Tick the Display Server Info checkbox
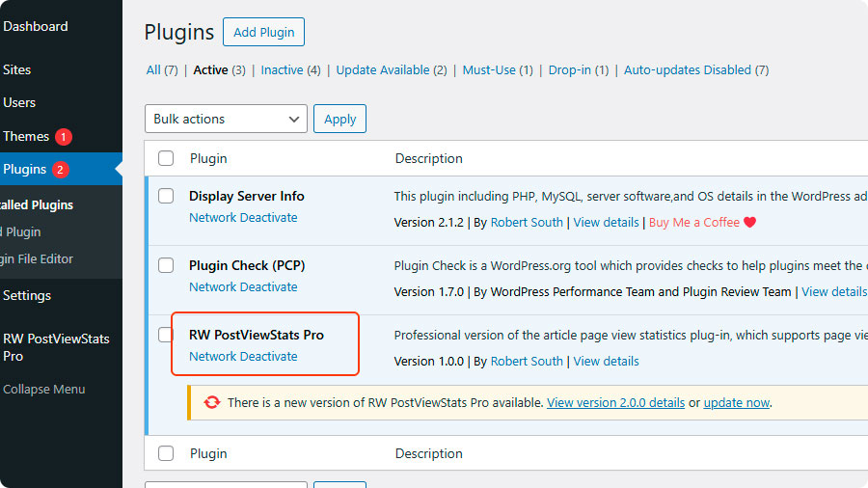This screenshot has width=868, height=488. click(x=166, y=196)
